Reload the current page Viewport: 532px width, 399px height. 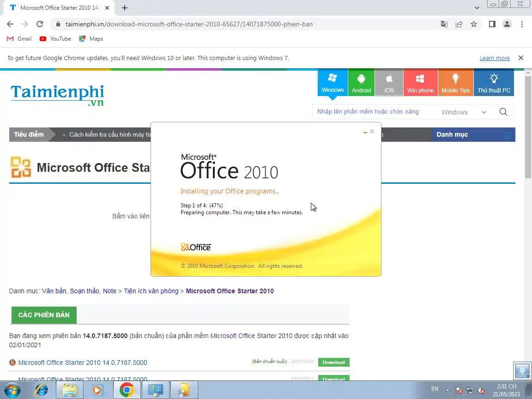coord(40,24)
